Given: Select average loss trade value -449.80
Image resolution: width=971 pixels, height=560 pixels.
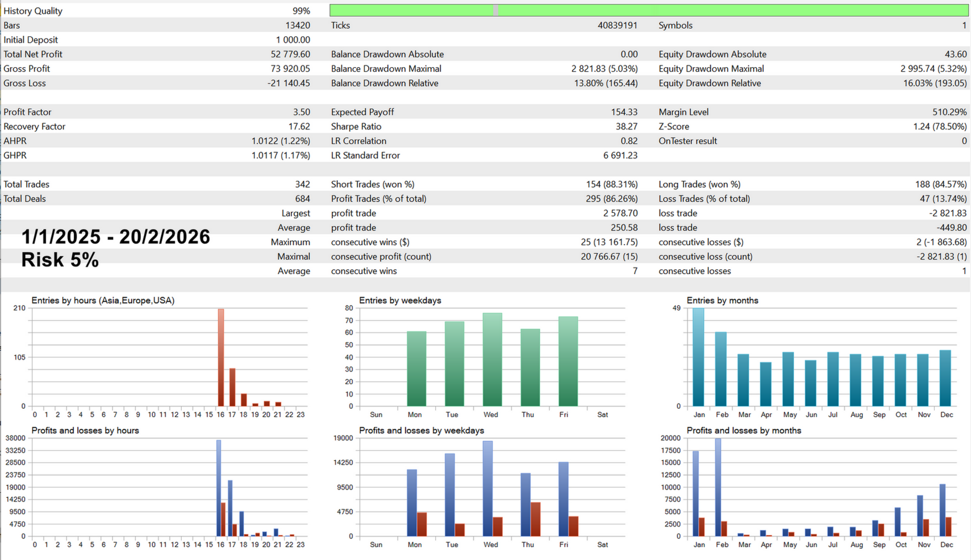Looking at the screenshot, I should coord(951,228).
